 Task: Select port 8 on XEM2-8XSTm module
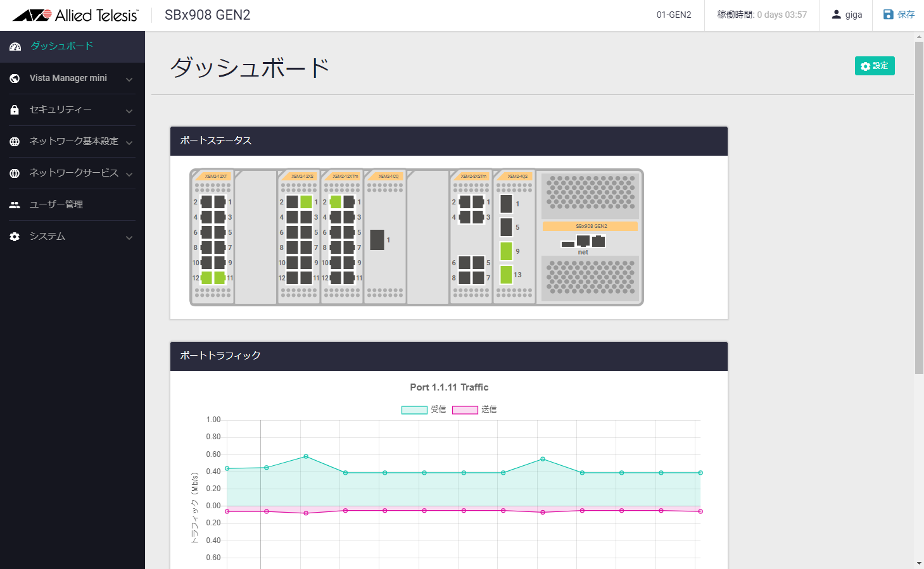464,278
